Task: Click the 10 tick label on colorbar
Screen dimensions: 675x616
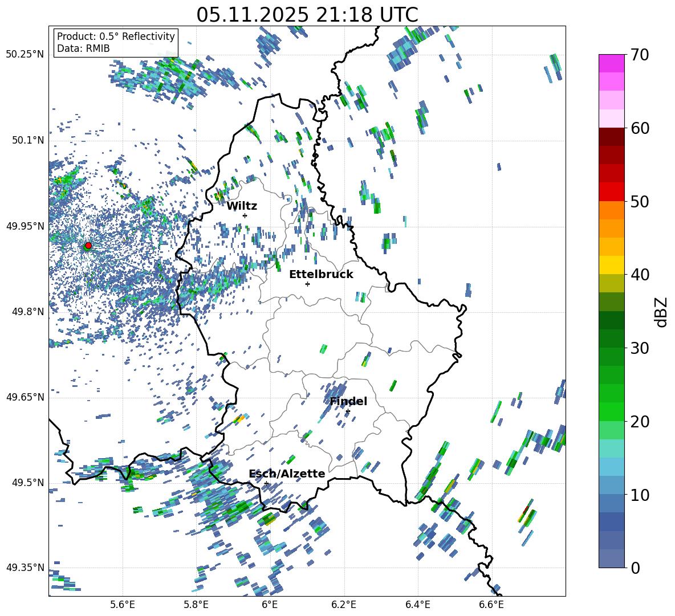Action: point(640,495)
